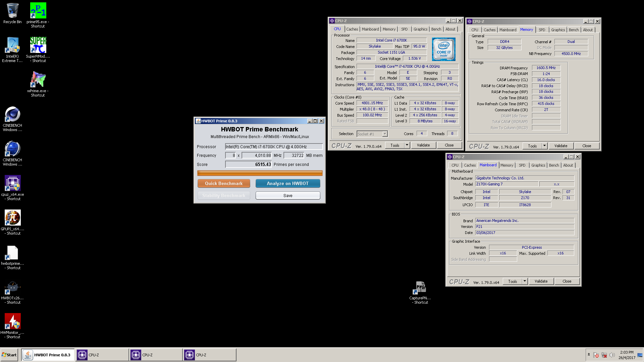Click the Save button in HWBOT Prime

point(287,195)
